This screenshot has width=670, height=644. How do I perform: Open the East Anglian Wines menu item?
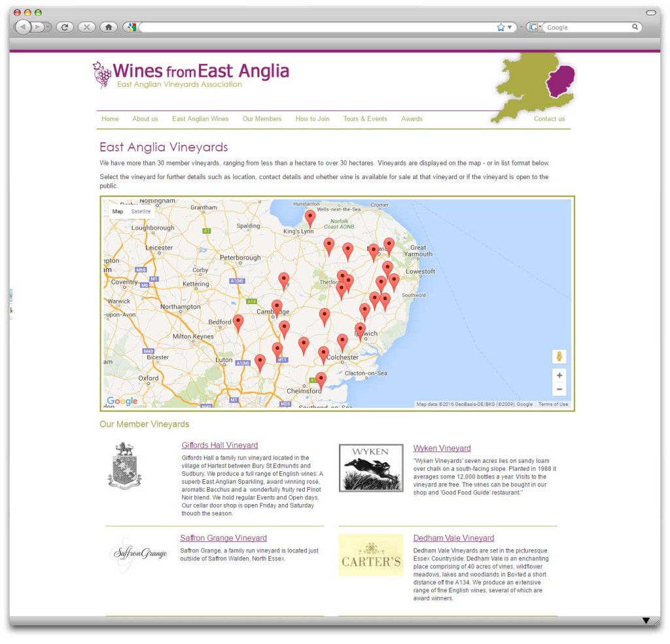[x=200, y=119]
